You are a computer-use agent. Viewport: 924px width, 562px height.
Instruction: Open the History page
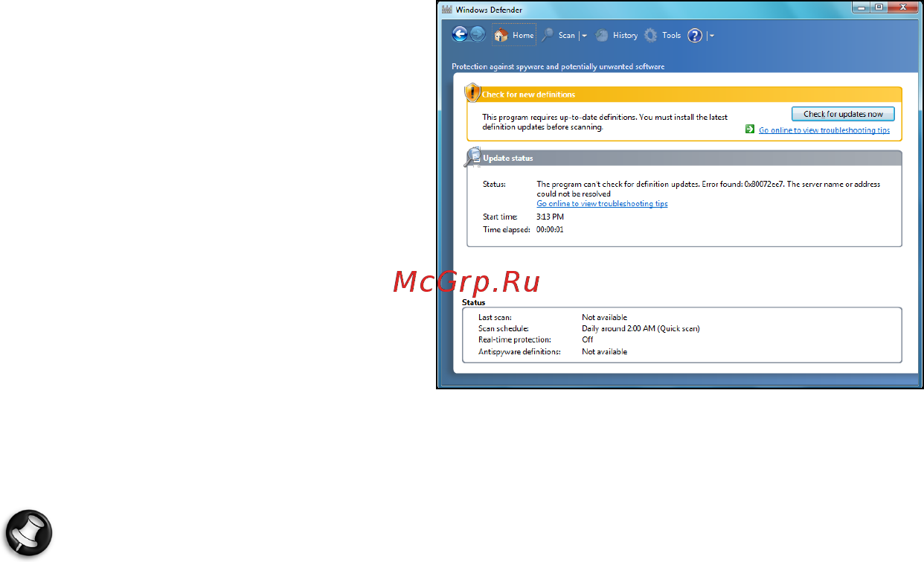tap(617, 35)
